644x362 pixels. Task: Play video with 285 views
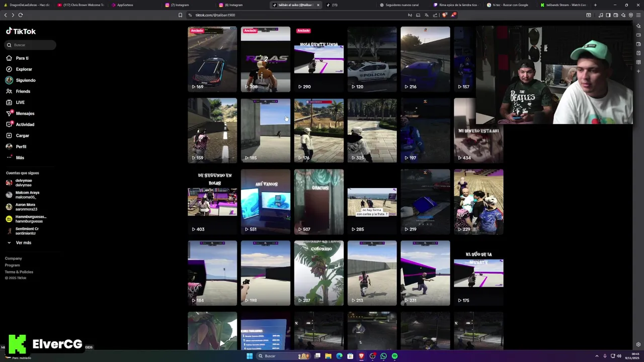coord(372,202)
